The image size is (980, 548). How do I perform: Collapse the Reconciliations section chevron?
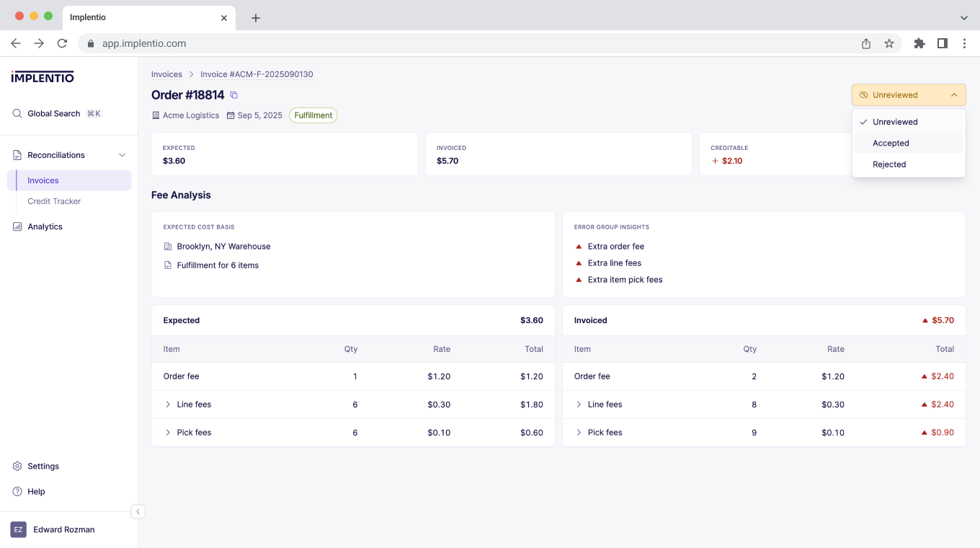click(122, 154)
